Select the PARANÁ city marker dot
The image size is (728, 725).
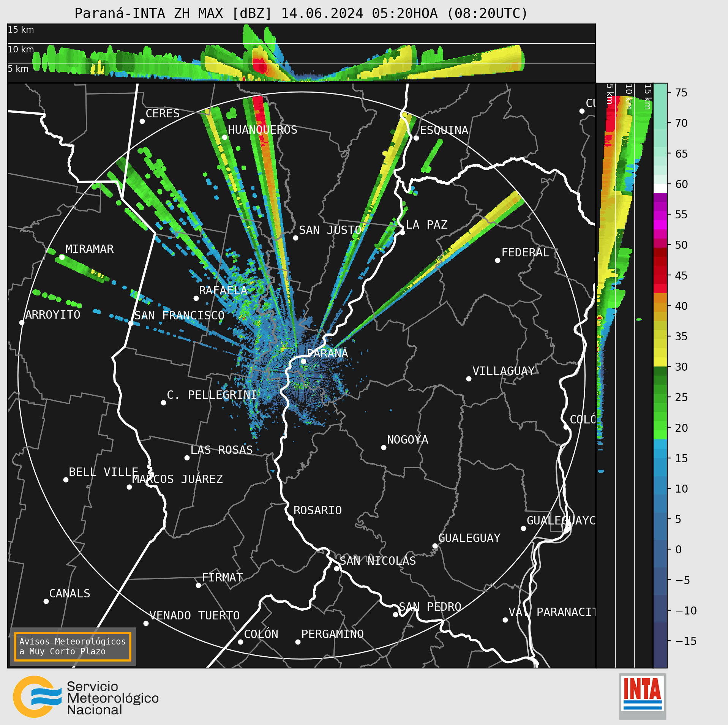click(303, 361)
